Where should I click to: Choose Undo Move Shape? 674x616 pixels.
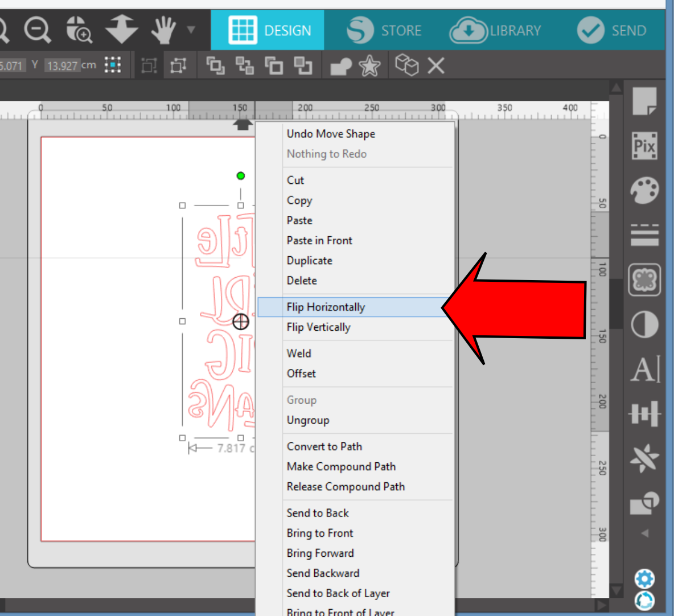click(x=331, y=134)
